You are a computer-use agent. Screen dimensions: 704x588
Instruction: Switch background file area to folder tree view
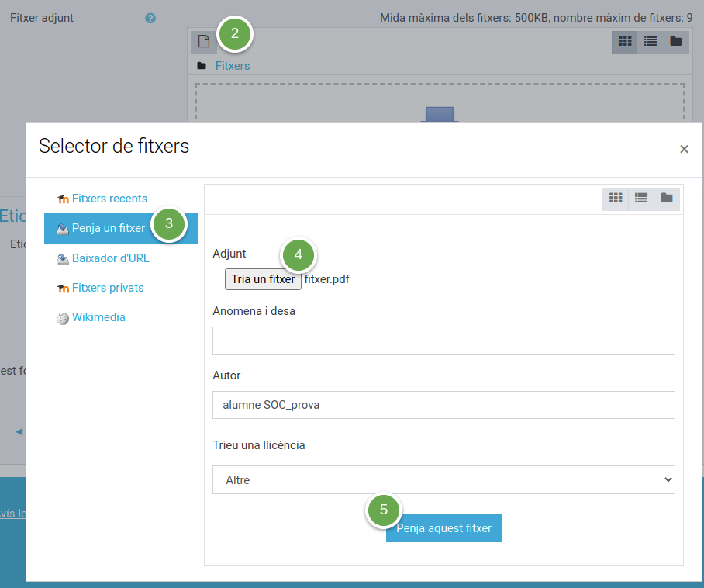pos(676,42)
